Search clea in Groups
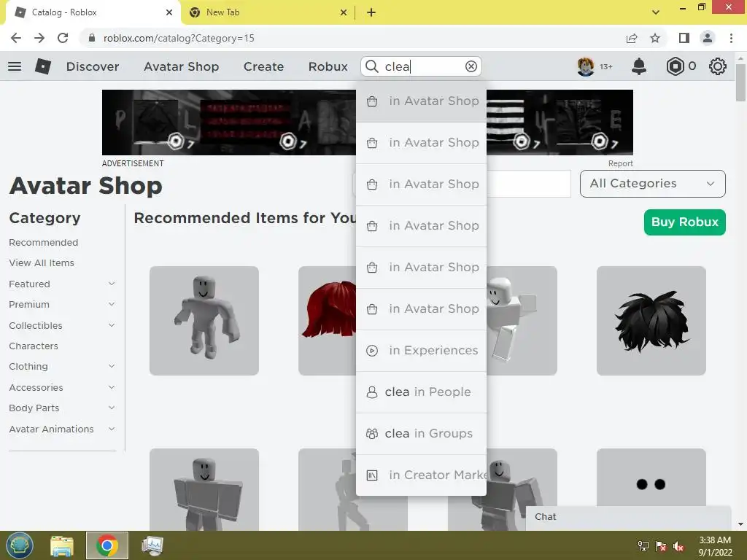 point(421,433)
